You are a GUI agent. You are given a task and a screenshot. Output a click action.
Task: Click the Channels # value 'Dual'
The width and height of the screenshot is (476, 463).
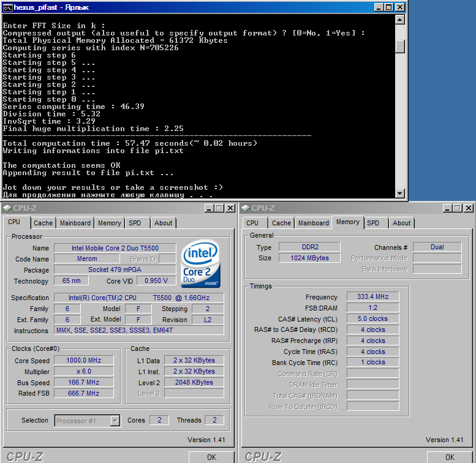(x=437, y=247)
